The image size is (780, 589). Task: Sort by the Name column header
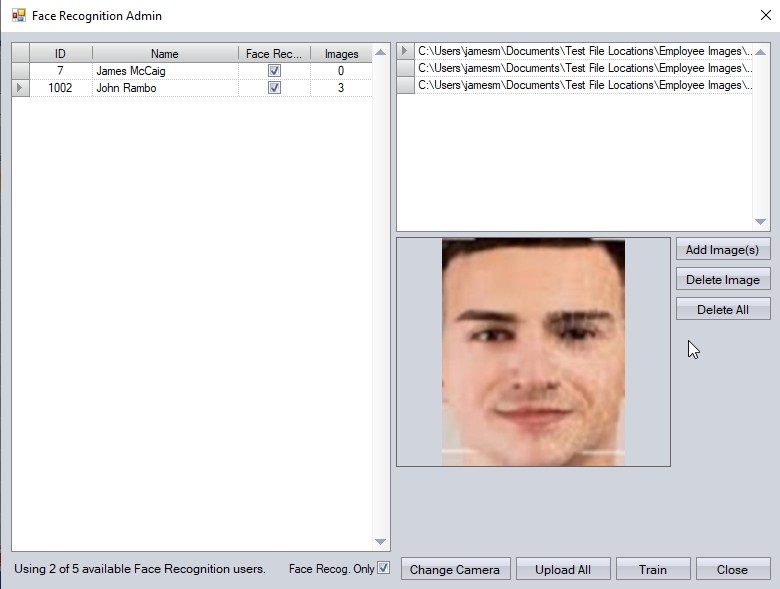point(164,54)
